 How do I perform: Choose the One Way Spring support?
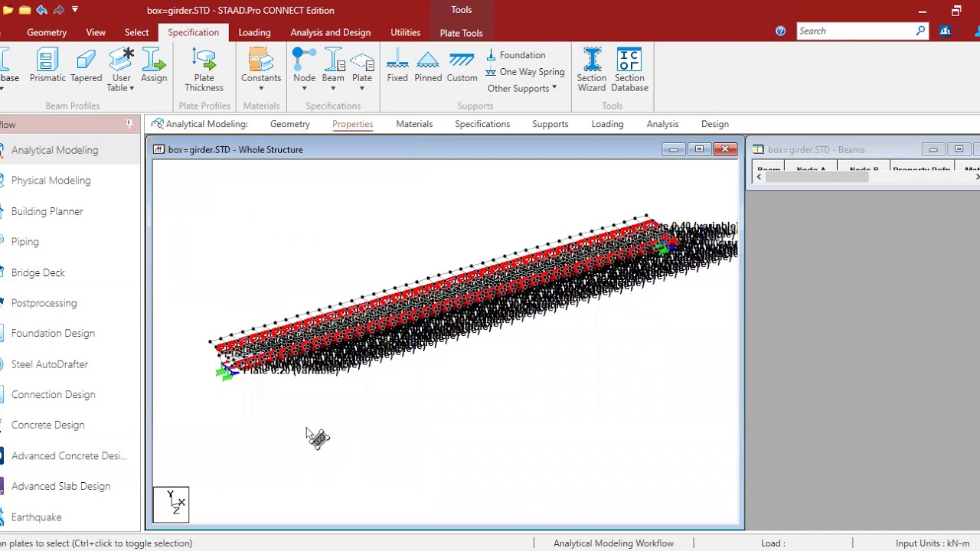pyautogui.click(x=525, y=72)
